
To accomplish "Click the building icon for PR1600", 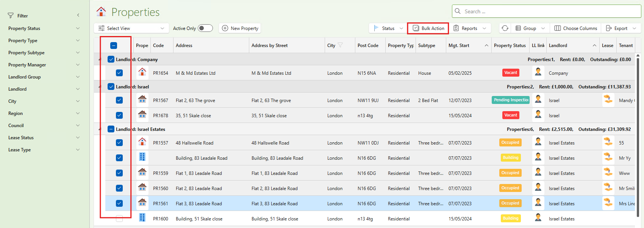I will 142,217.
